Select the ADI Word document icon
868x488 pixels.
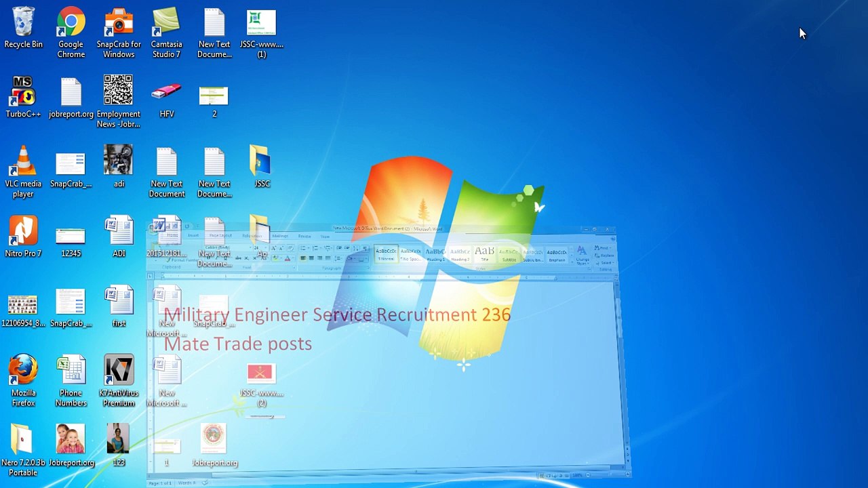[x=119, y=236]
